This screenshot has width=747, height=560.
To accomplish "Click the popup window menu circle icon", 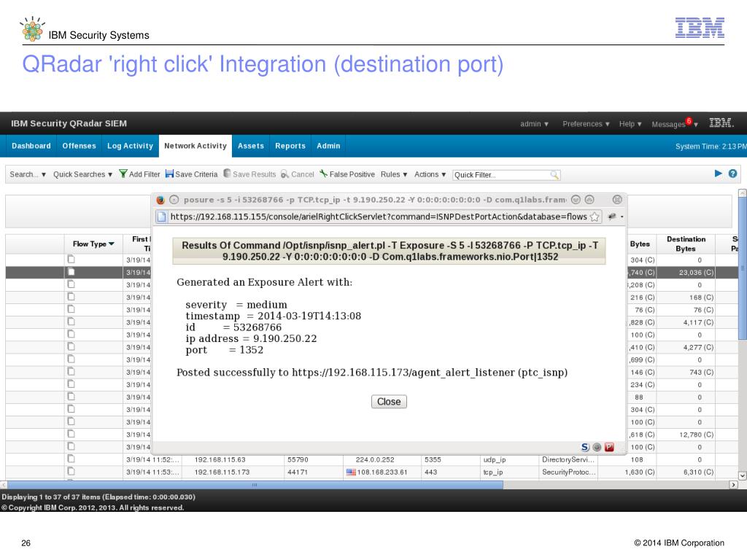I will coord(174,200).
